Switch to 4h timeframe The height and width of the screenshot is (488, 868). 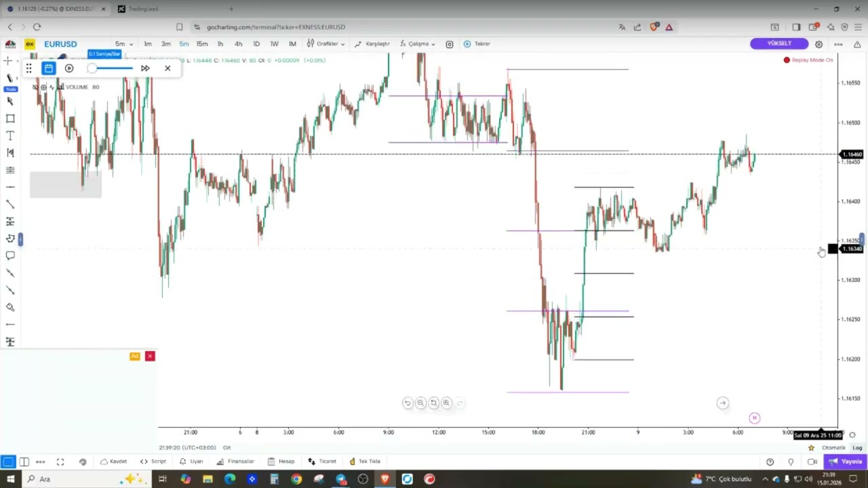click(238, 44)
